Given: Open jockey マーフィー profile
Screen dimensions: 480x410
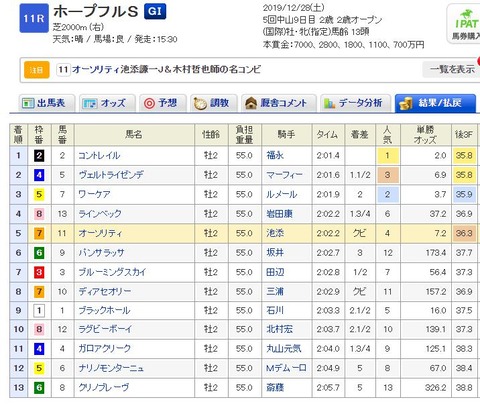Looking at the screenshot, I should (284, 175).
